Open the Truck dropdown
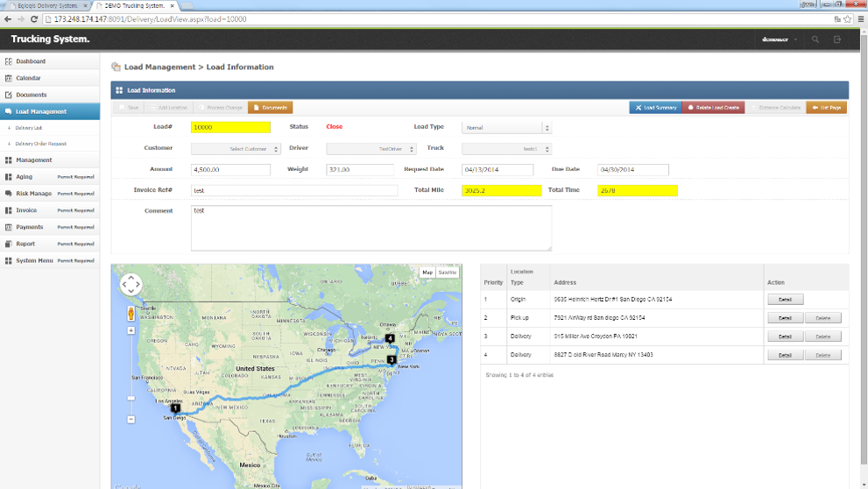This screenshot has width=868, height=489. pyautogui.click(x=506, y=149)
